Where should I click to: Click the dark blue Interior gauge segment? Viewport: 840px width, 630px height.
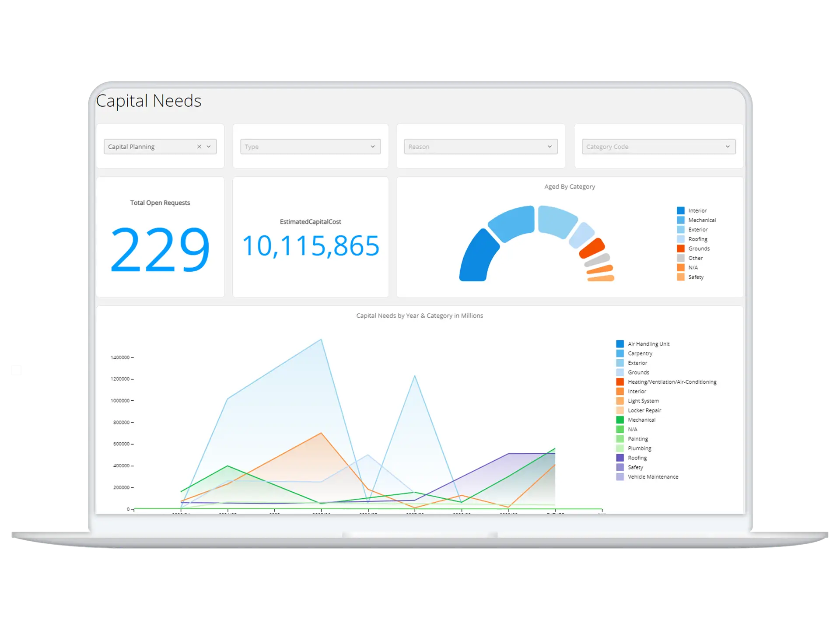tap(478, 258)
